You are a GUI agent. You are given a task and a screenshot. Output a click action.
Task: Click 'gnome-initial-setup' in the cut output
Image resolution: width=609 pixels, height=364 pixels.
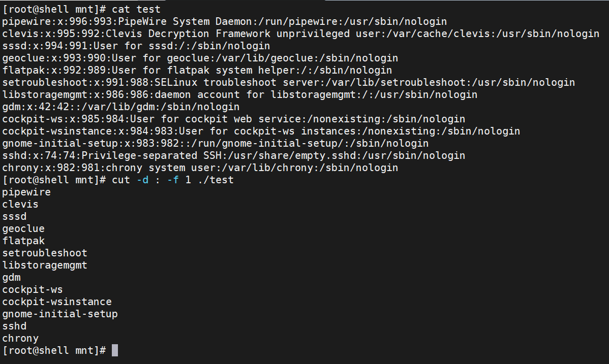(60, 314)
